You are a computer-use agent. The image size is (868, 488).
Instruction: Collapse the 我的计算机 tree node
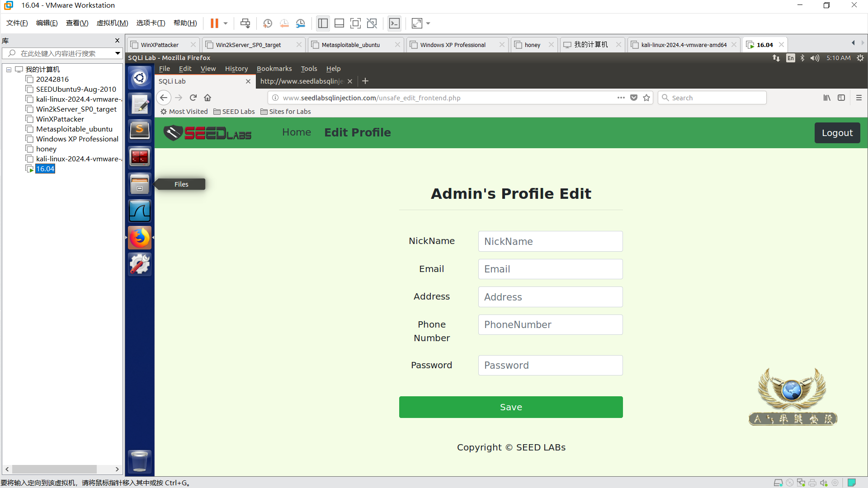point(9,70)
